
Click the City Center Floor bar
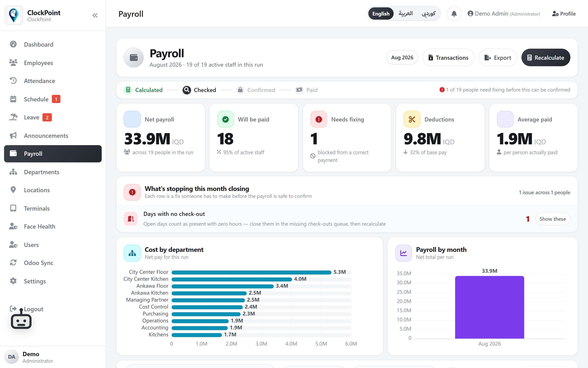[252, 272]
